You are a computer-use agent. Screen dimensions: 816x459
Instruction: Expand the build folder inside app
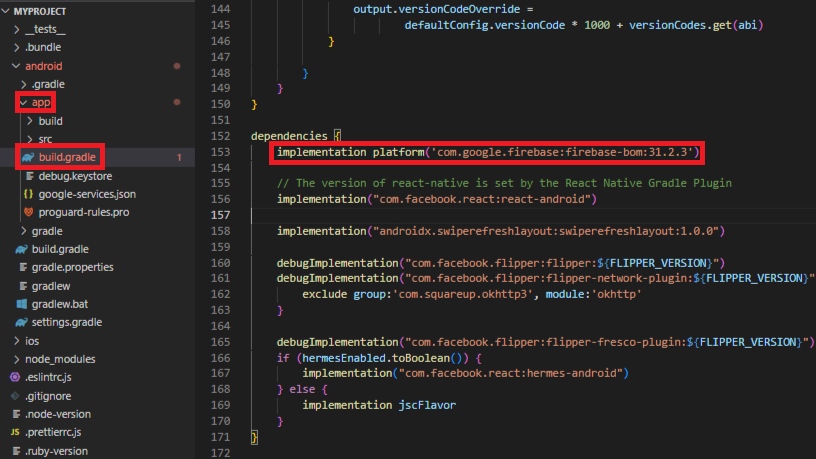[30, 121]
